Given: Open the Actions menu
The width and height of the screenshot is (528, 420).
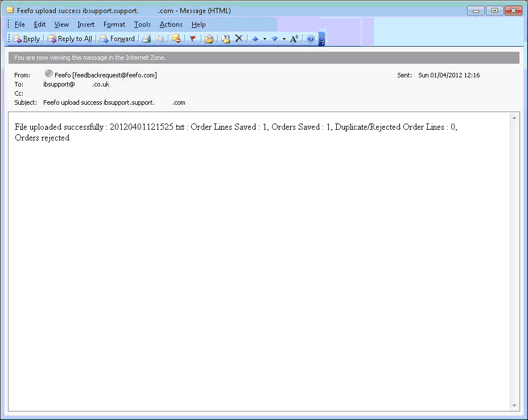Looking at the screenshot, I should click(171, 24).
